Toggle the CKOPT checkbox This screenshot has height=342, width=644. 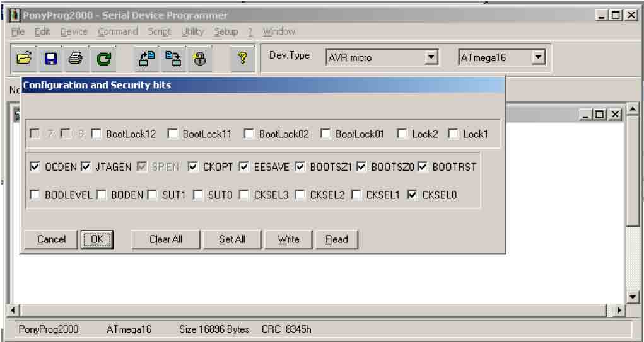click(x=193, y=167)
